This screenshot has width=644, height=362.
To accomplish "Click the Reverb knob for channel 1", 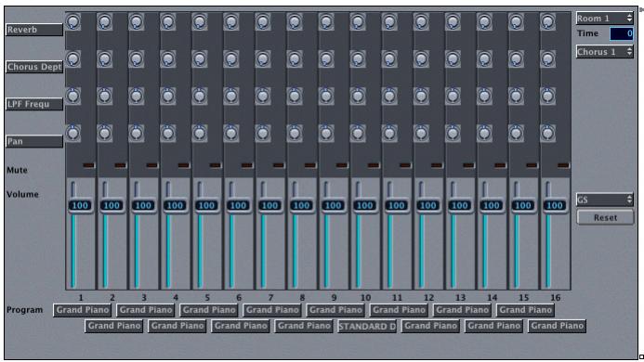I will 73,21.
